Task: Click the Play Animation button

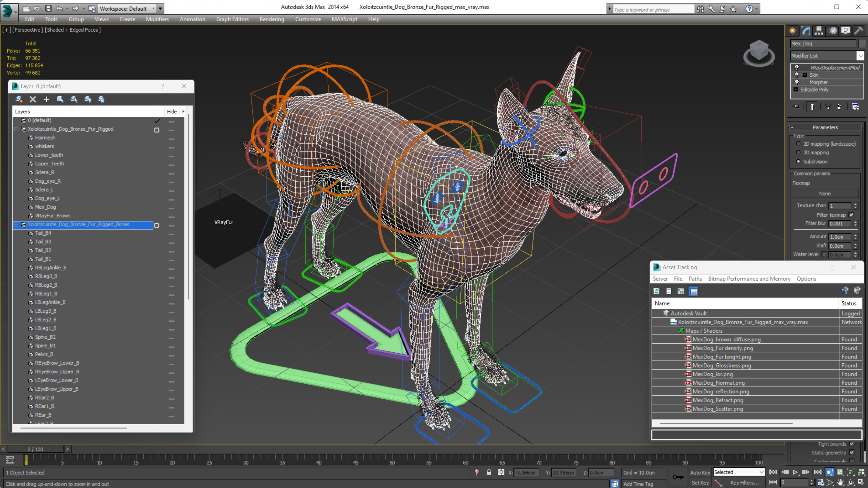Action: tap(795, 472)
